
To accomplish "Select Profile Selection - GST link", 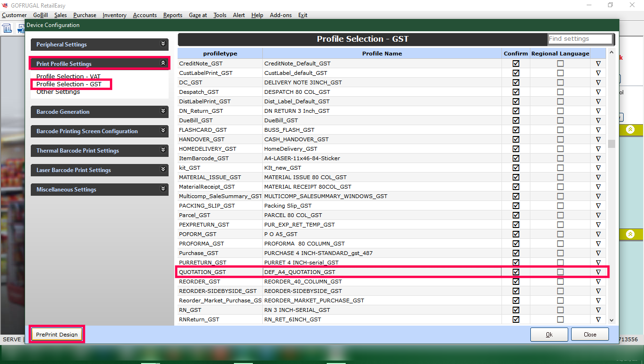I will [69, 84].
